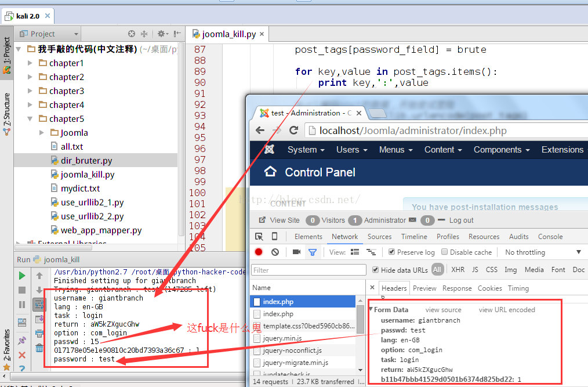Open the Users menu in Joomla
Image resolution: width=588 pixels, height=387 pixels.
click(351, 149)
